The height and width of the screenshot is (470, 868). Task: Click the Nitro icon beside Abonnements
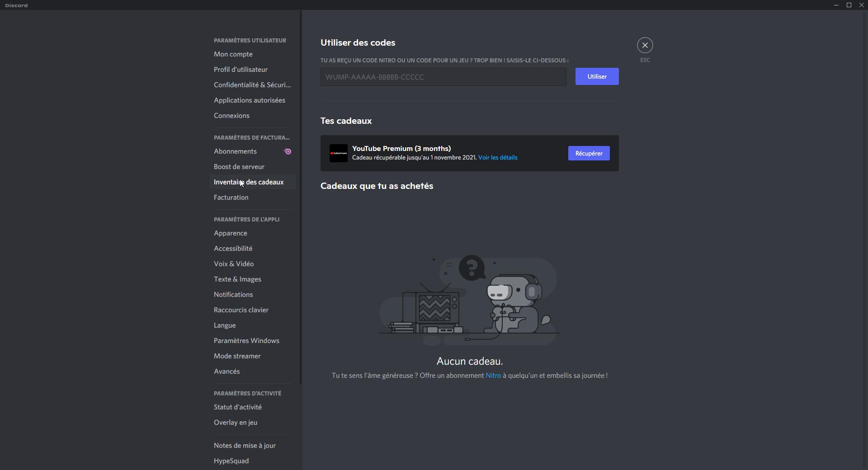[x=287, y=151]
